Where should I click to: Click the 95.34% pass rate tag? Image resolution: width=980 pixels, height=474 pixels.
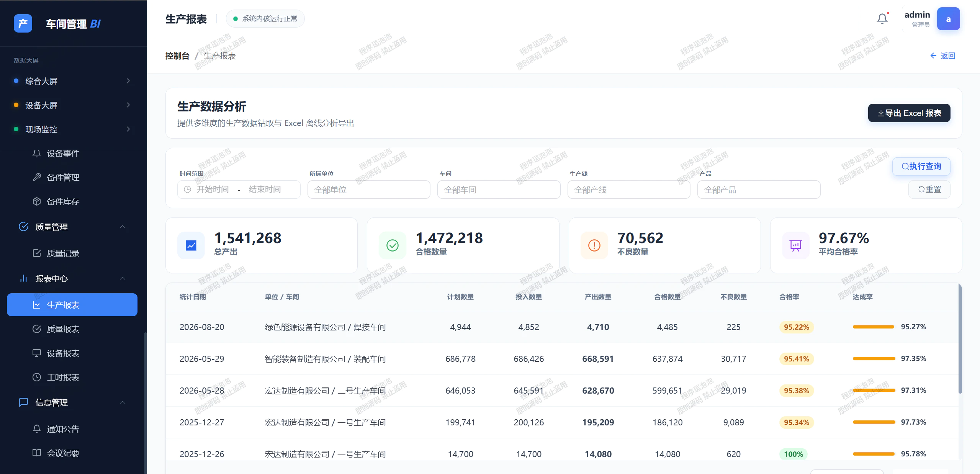tap(796, 422)
